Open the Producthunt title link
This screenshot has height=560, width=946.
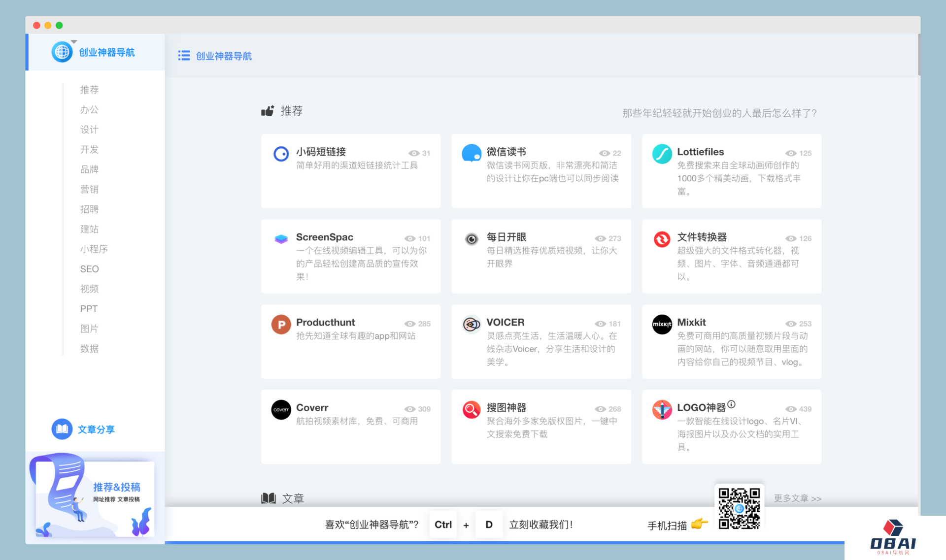point(325,322)
